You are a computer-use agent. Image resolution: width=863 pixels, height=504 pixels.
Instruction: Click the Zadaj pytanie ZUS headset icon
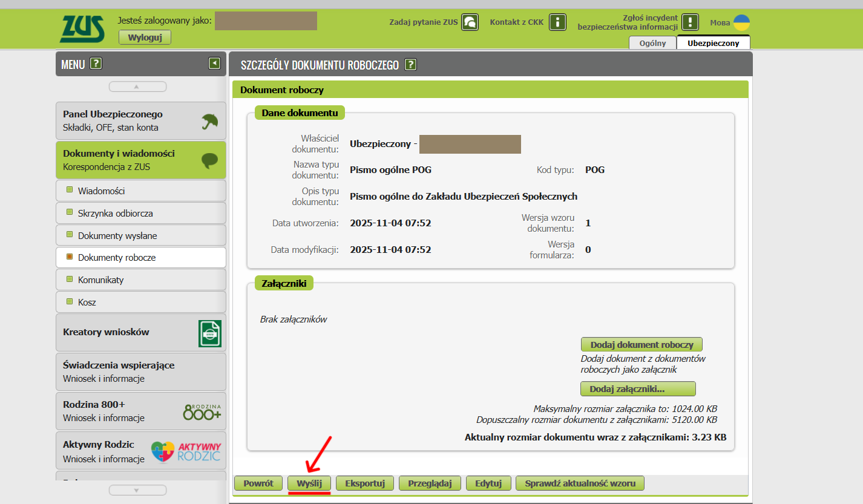(470, 23)
